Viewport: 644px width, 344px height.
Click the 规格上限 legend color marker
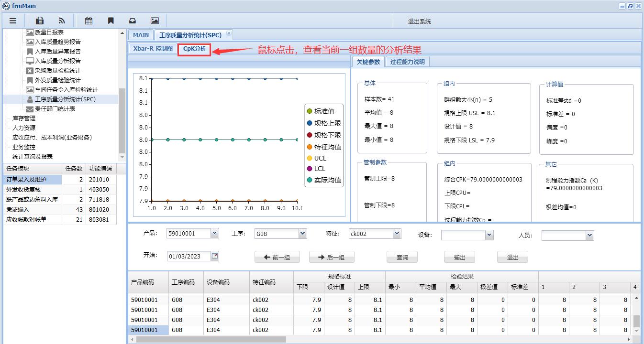tap(310, 123)
